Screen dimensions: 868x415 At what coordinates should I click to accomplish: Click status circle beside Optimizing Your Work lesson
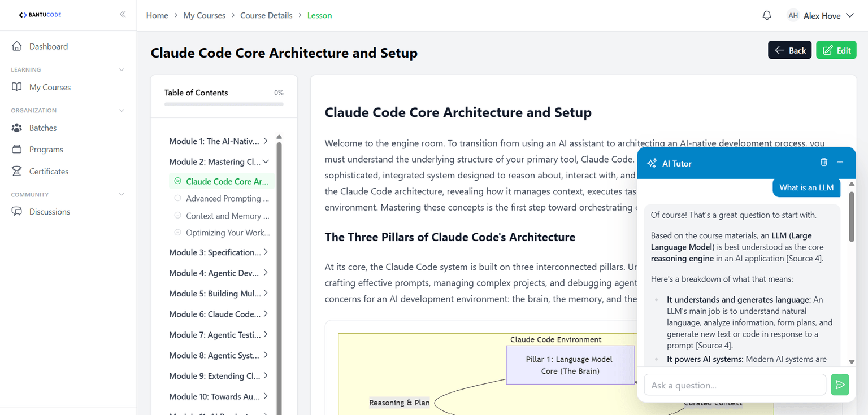point(178,233)
